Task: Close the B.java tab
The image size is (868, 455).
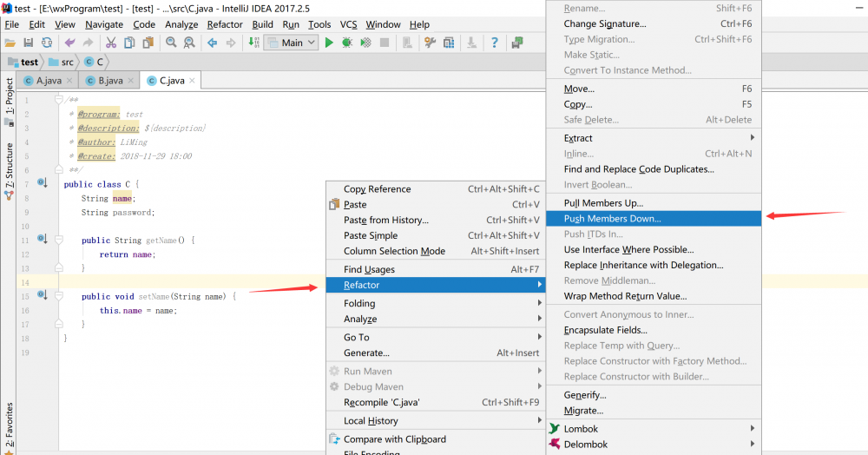Action: (x=131, y=81)
